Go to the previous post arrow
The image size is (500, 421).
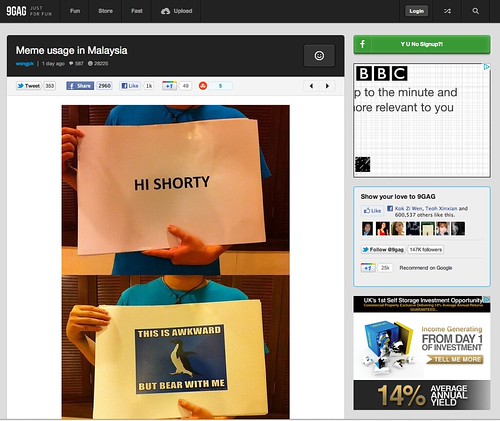pos(311,86)
